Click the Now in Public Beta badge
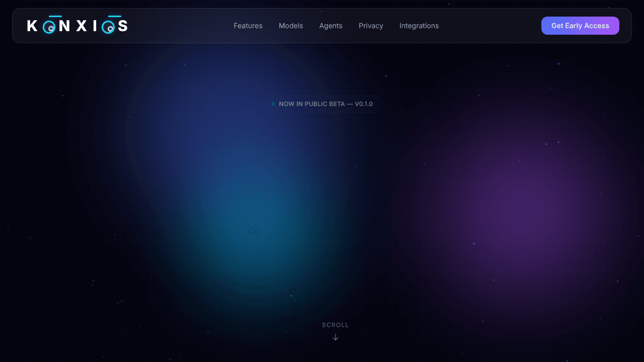Viewport: 644px width, 362px height. click(322, 104)
